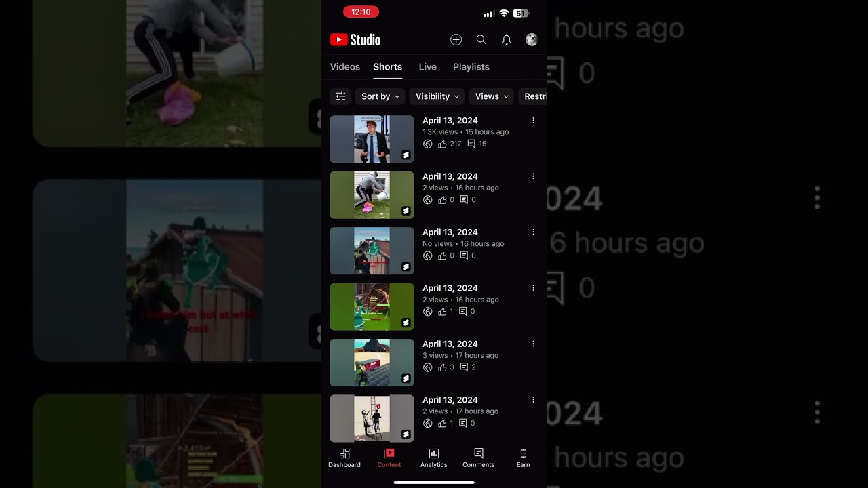Open search using the magnifier icon

coord(481,40)
